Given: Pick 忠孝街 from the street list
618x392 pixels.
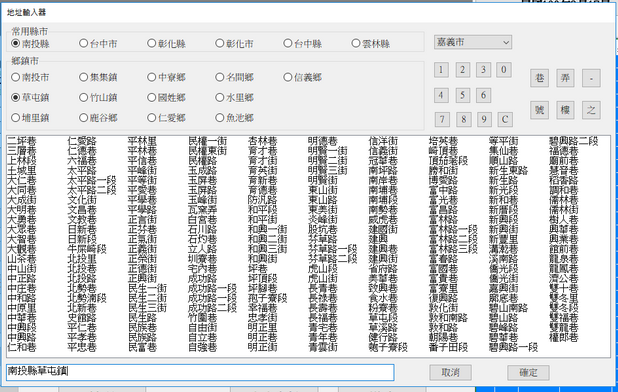Looking at the screenshot, I should [x=262, y=318].
